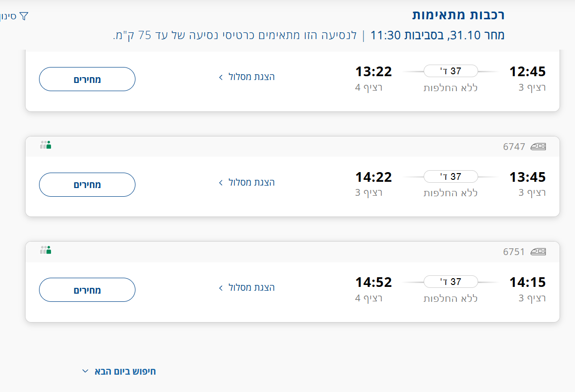Viewport: 575px width, 392px height.
Task: Open מחירים for the 12:45 departure
Action: click(87, 79)
